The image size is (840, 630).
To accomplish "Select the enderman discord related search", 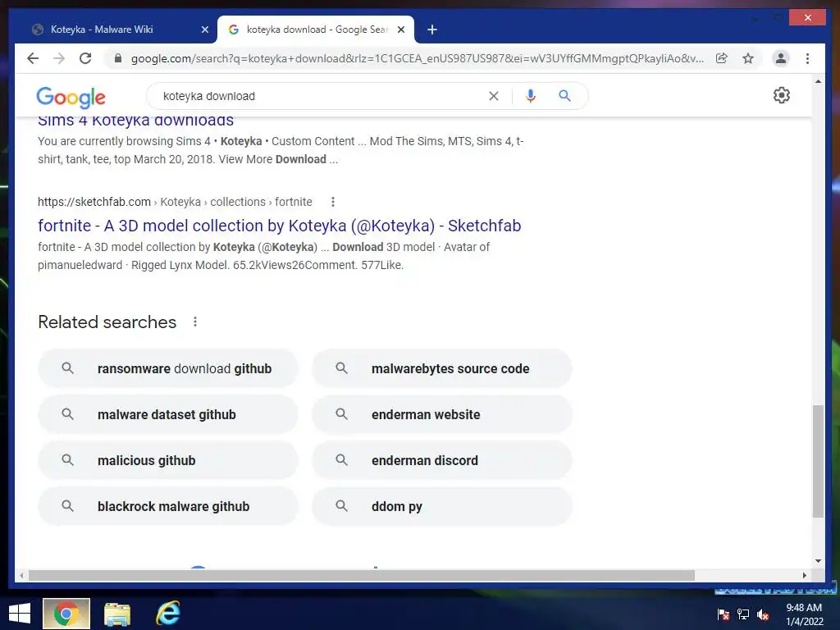I will 442,460.
